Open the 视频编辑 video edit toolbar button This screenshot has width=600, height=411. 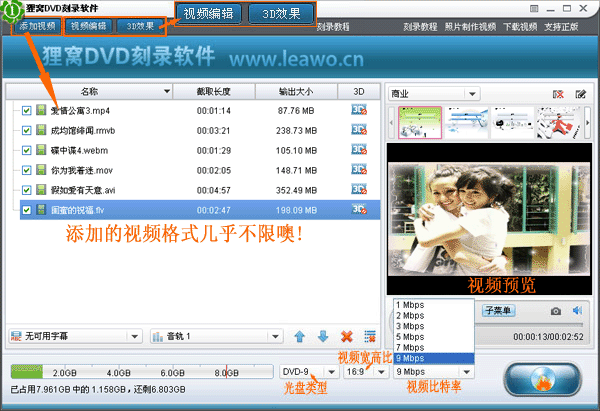(88, 26)
